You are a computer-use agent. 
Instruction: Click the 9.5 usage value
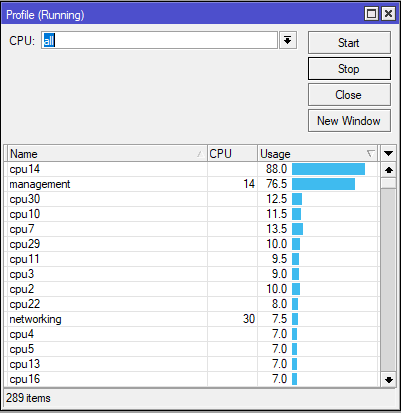click(279, 259)
